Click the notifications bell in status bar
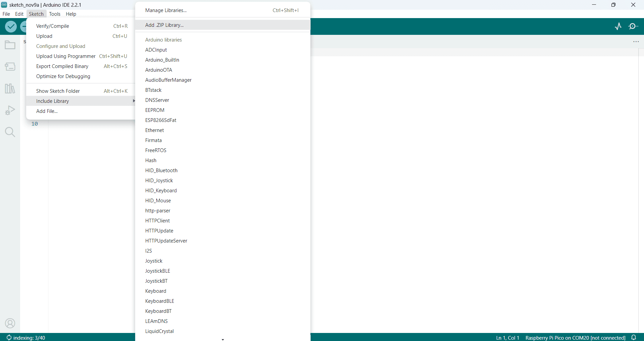Screen dimensions: 644x341 (634, 337)
